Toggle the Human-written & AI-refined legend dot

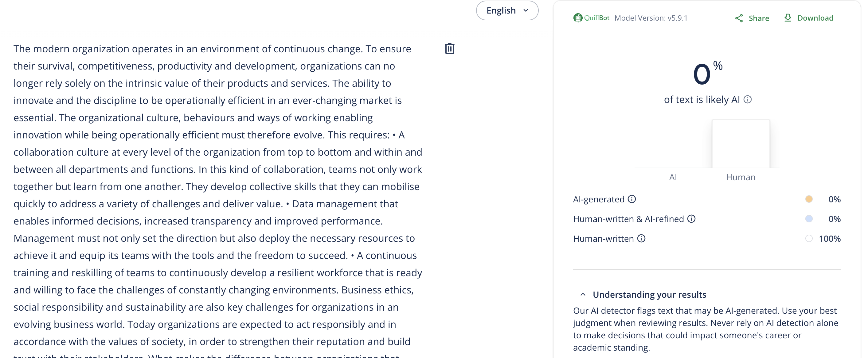point(809,219)
